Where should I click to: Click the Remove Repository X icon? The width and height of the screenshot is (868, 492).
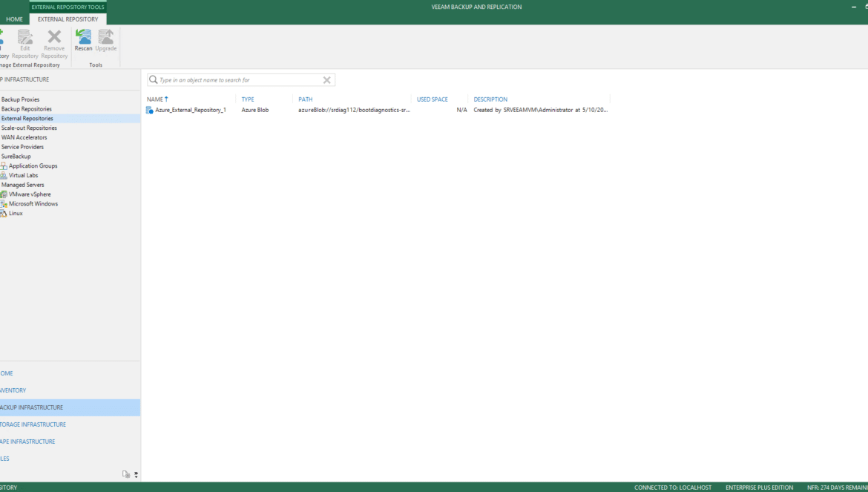pyautogui.click(x=54, y=36)
